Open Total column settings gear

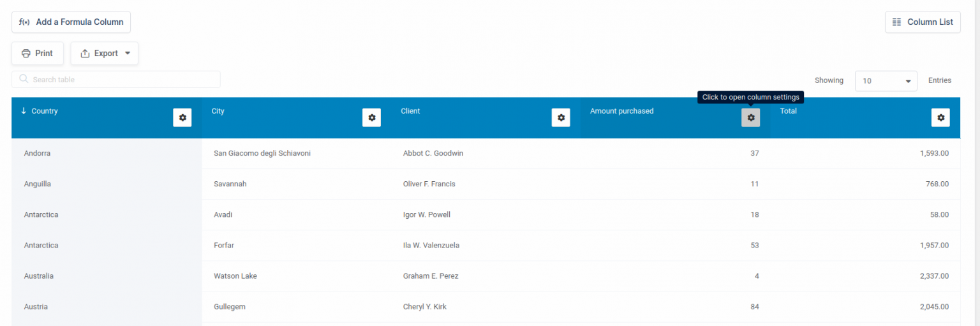click(940, 117)
